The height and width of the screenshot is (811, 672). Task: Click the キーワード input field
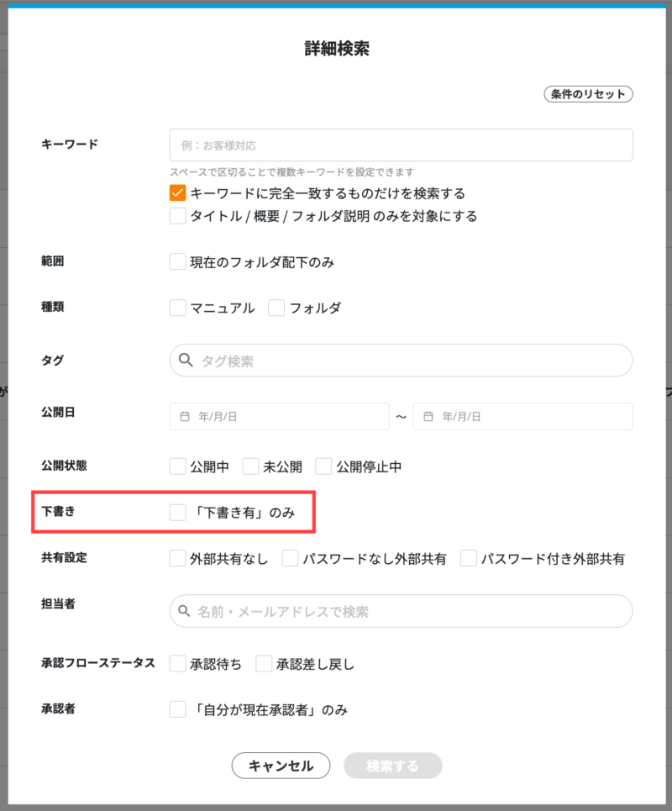[x=401, y=145]
